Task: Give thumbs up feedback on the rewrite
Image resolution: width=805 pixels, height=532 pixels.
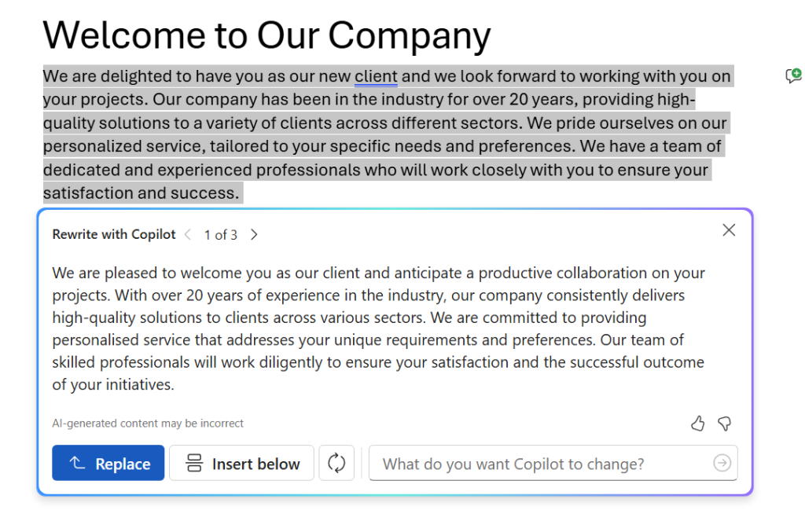Action: [x=697, y=424]
